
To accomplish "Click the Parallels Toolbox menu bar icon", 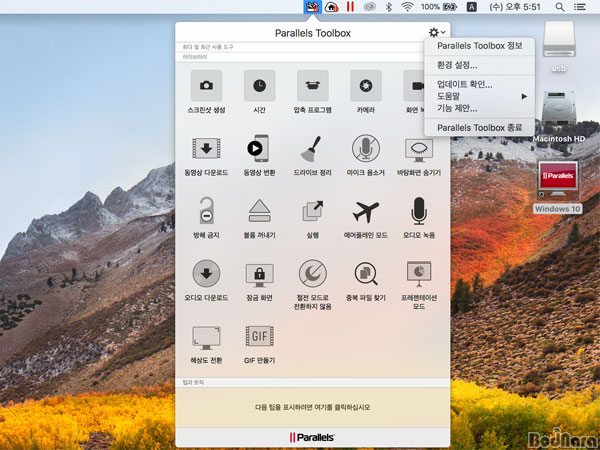I will click(x=312, y=7).
